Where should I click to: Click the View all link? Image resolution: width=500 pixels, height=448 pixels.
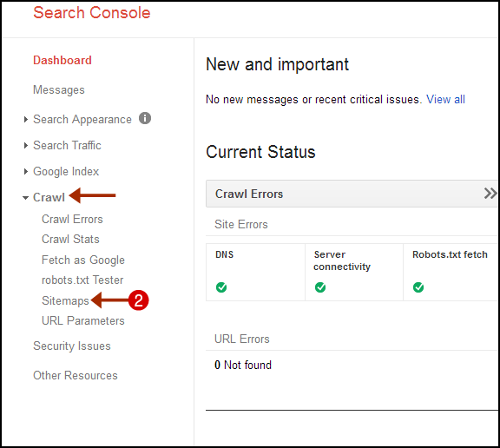point(446,100)
